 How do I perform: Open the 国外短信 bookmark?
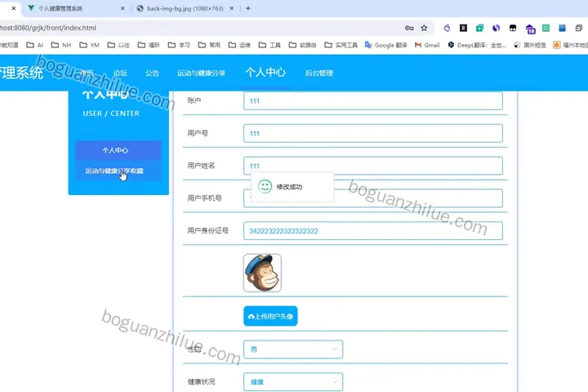pos(530,45)
